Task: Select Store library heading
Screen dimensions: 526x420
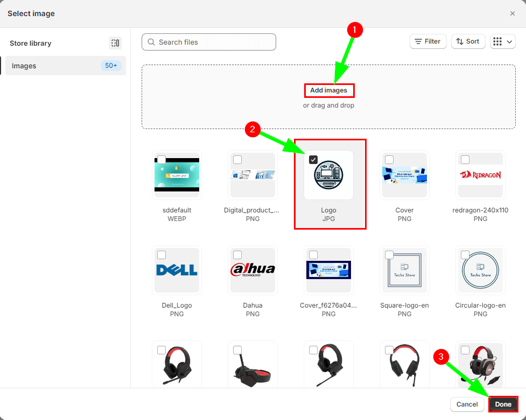Action: click(x=31, y=43)
